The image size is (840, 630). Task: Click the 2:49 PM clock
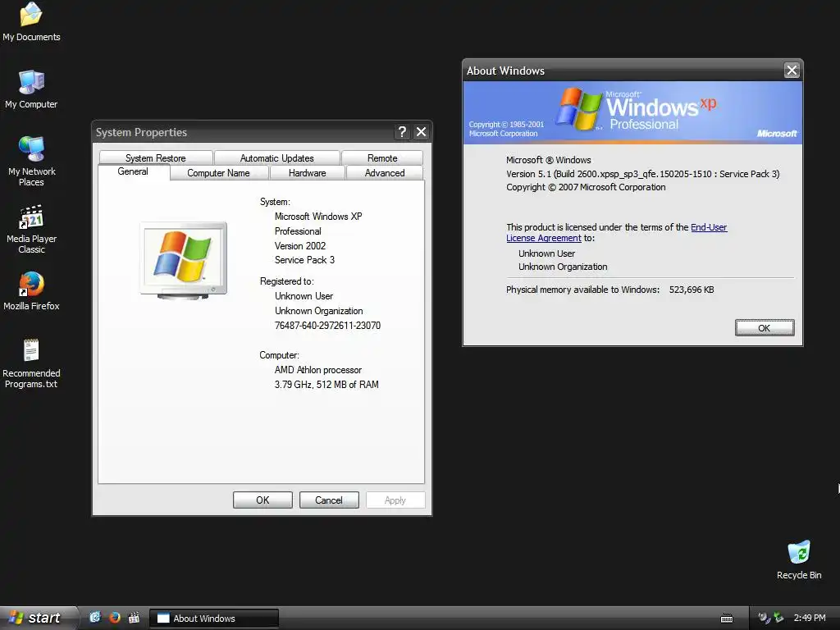point(810,618)
